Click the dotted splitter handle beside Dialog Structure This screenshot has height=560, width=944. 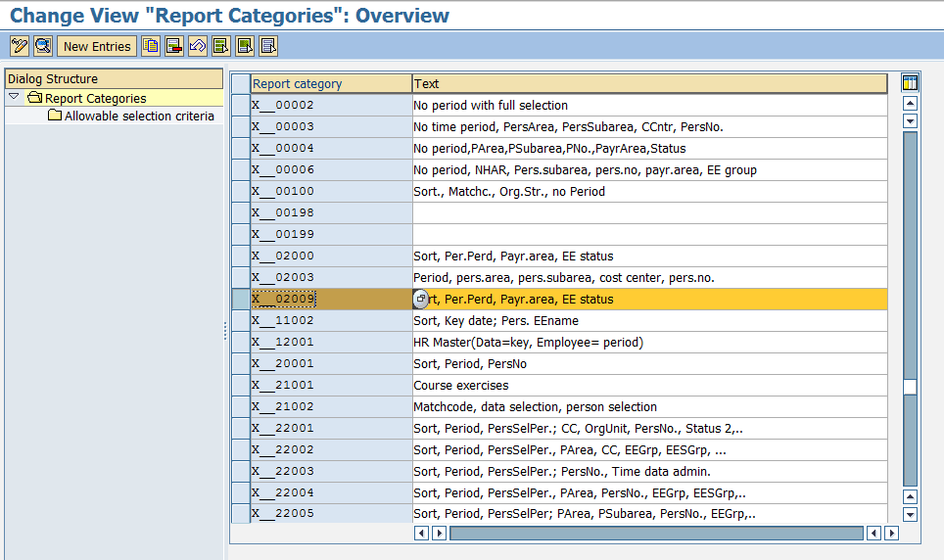[225, 331]
